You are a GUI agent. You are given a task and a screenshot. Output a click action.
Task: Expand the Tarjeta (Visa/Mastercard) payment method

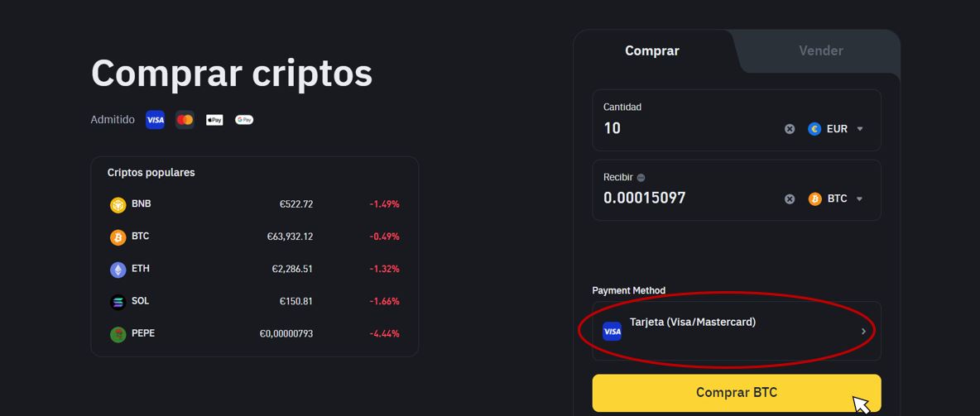pos(736,331)
